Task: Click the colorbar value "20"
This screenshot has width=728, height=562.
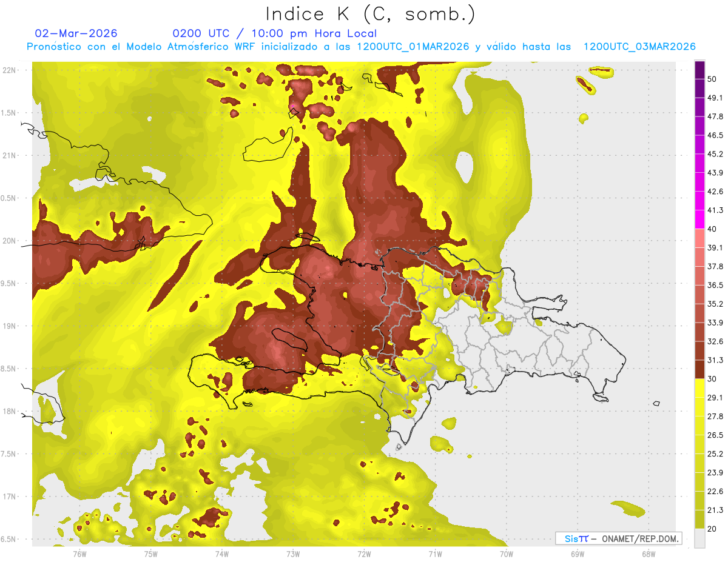Action: coord(713,529)
